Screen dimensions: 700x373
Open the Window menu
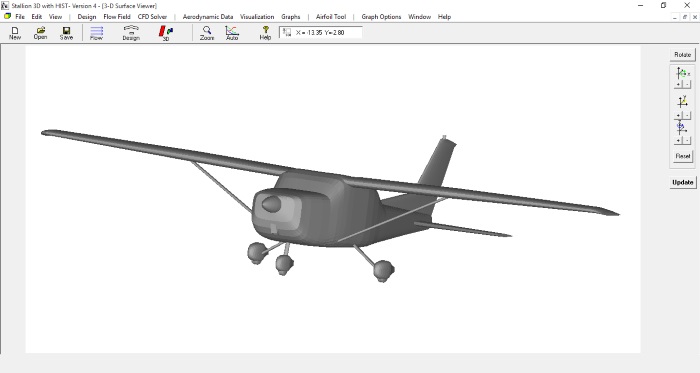click(x=420, y=17)
